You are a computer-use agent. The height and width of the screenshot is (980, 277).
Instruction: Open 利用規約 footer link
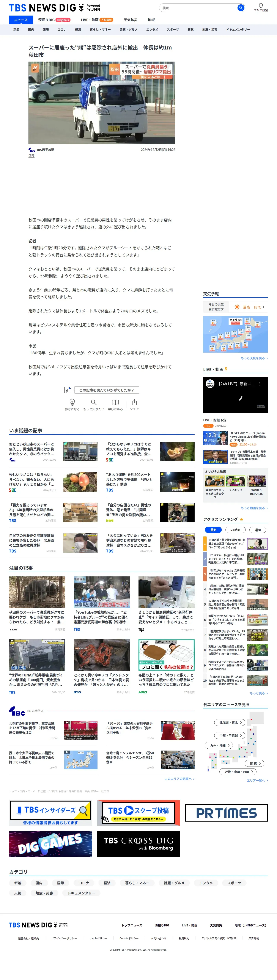(184, 938)
